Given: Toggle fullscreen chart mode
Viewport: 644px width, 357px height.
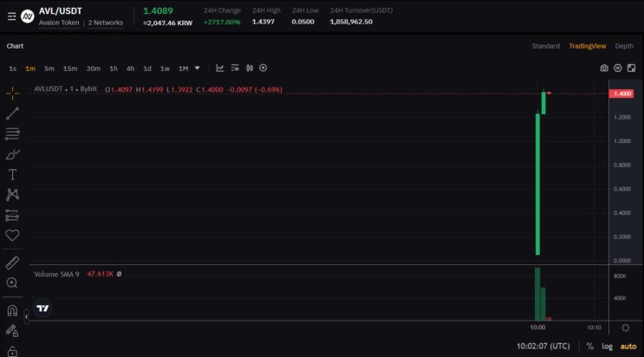Looking at the screenshot, I should pyautogui.click(x=632, y=68).
